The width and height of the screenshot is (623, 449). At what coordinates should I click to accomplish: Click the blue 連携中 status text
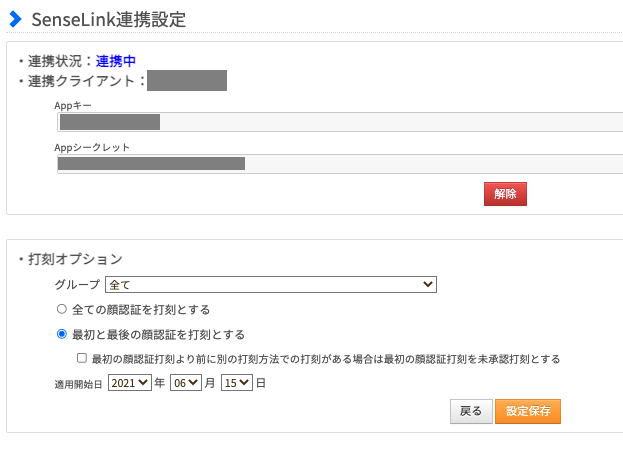116,61
